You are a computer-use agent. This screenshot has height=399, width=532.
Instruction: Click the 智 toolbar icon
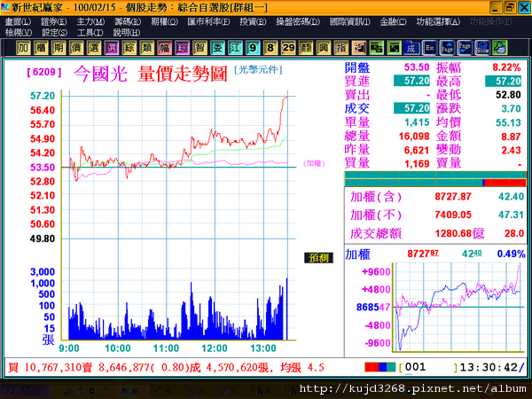199,48
